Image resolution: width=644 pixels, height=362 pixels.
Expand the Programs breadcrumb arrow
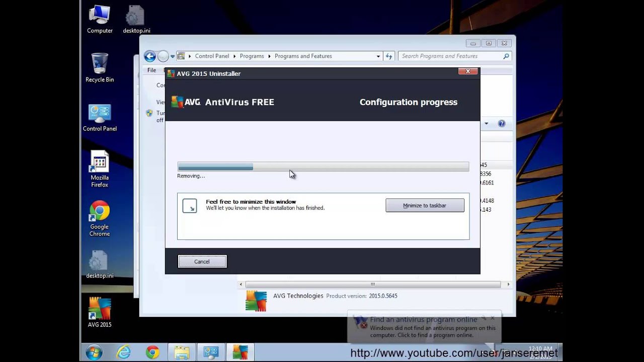coord(269,56)
